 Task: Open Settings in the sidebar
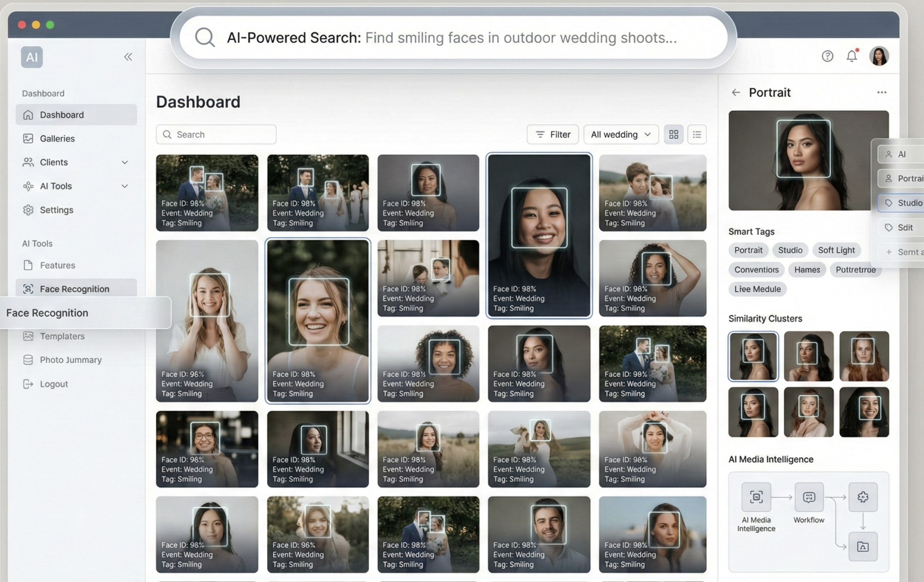click(x=76, y=210)
